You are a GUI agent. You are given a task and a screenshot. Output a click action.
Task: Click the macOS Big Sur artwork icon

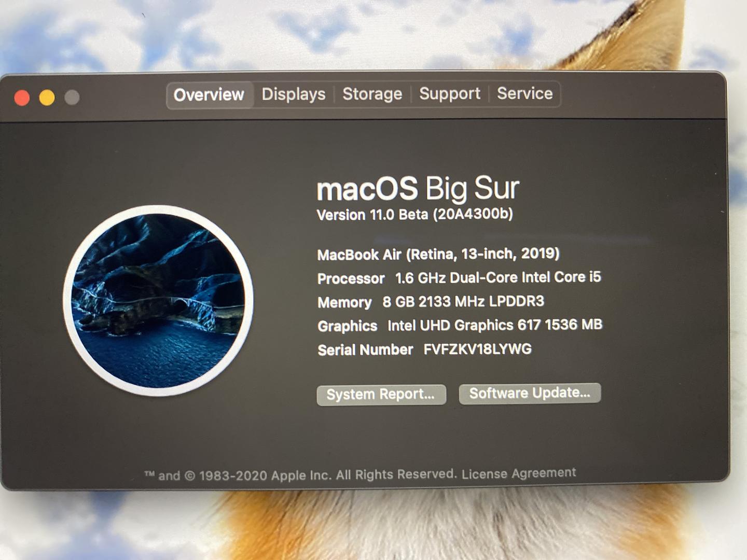point(158,301)
